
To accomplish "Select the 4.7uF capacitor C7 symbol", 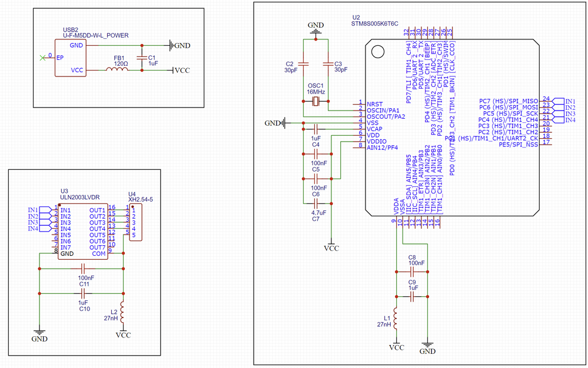I will (x=315, y=203).
